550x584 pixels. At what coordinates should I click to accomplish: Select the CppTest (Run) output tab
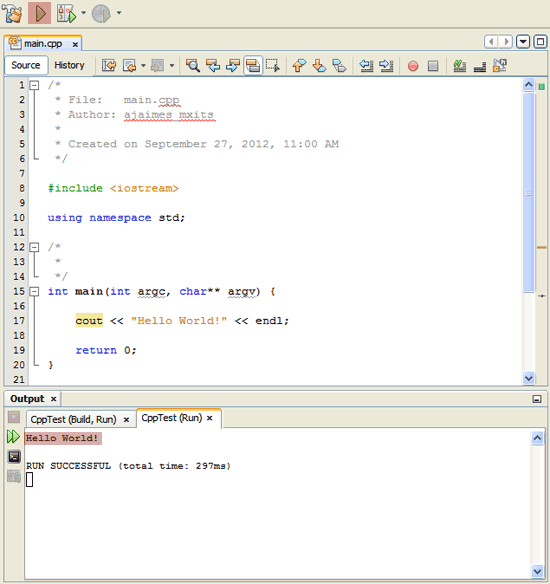tap(172, 418)
